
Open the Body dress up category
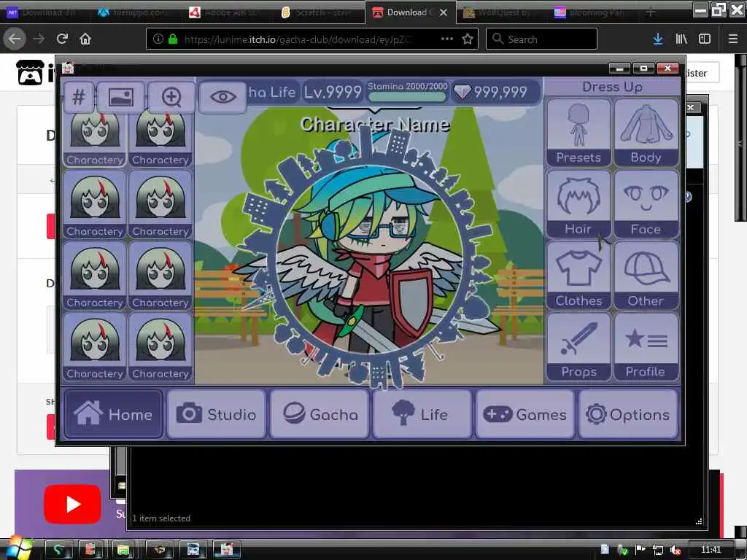[646, 133]
